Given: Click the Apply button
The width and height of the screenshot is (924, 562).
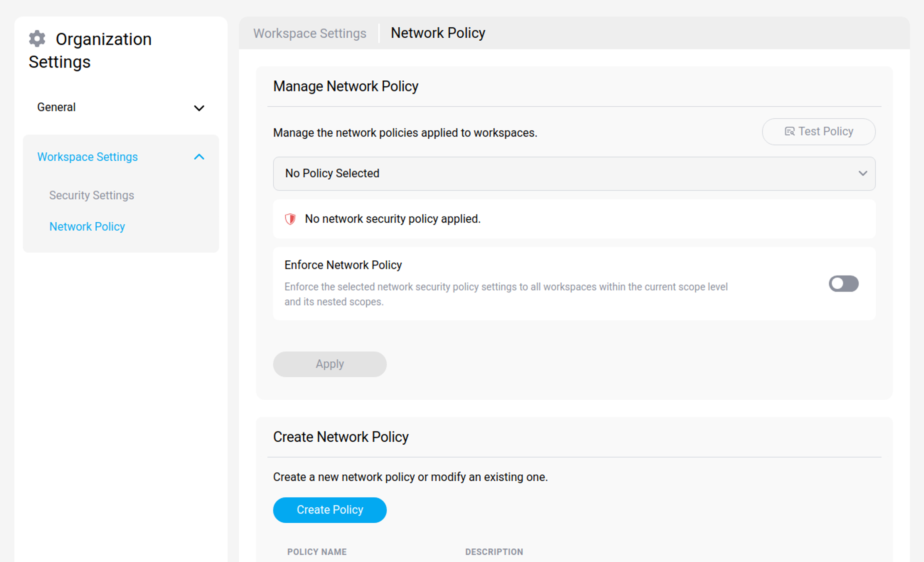Looking at the screenshot, I should coord(330,364).
